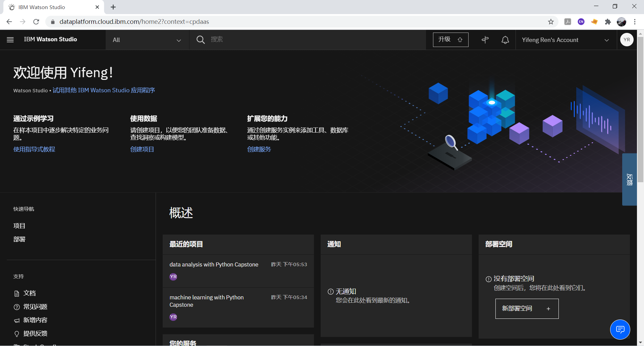Click the document icon beside 文档
The image size is (644, 346).
[x=17, y=294]
